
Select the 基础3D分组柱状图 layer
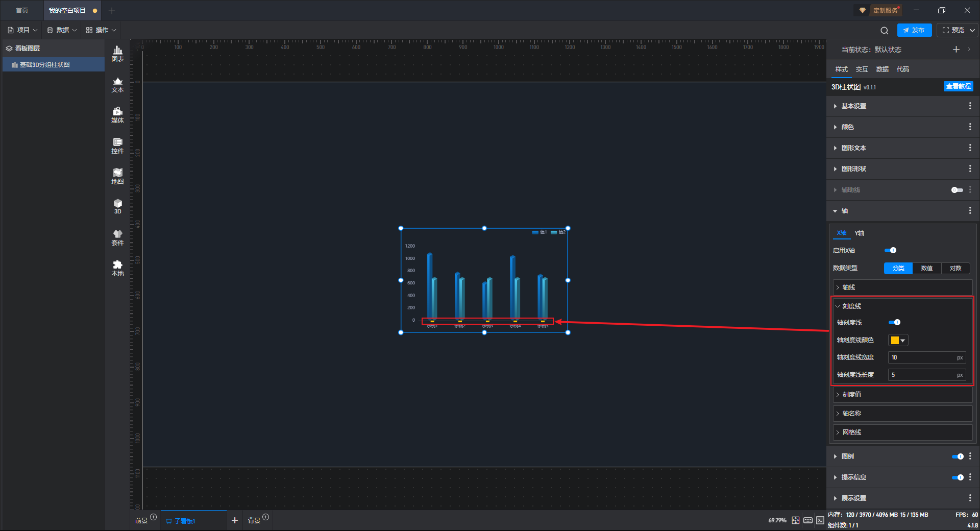[53, 65]
